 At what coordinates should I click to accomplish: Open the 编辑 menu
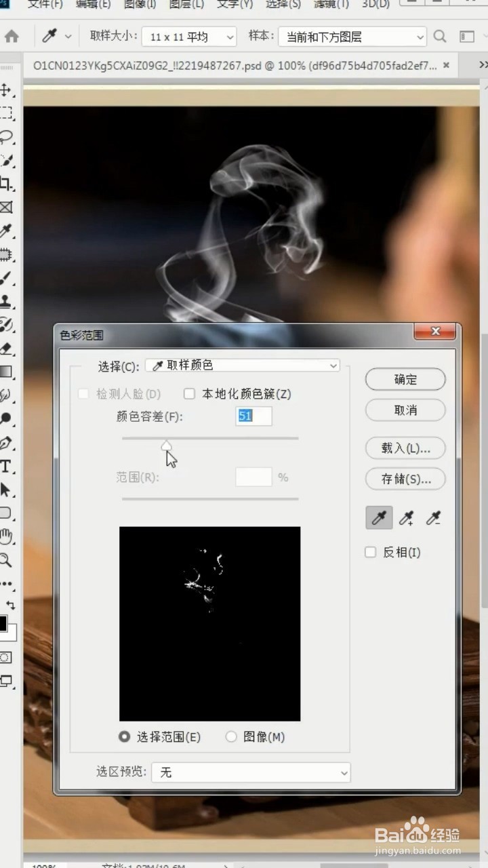93,4
